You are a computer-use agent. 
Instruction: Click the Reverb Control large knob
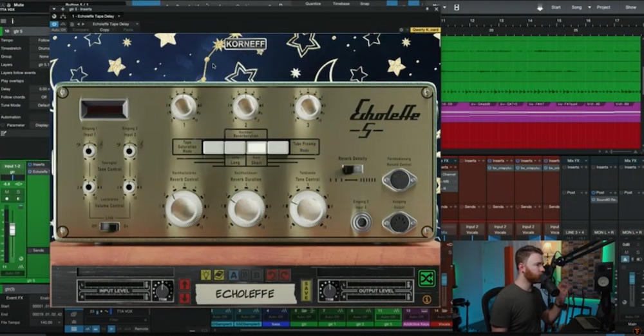tap(184, 208)
